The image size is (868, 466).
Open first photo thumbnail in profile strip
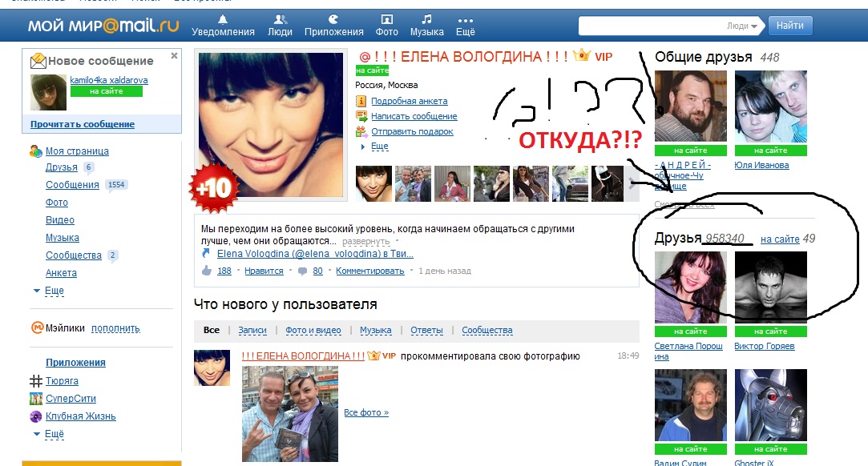(x=373, y=183)
